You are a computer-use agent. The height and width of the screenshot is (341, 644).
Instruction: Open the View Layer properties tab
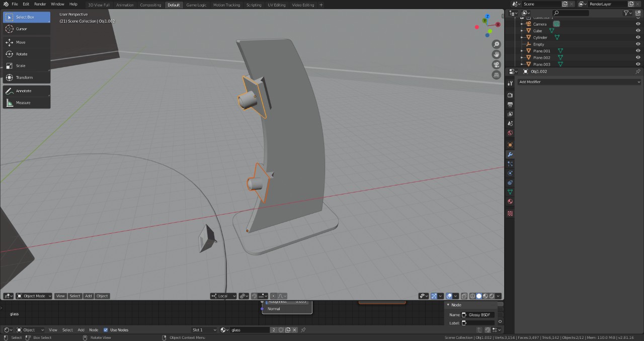[510, 114]
